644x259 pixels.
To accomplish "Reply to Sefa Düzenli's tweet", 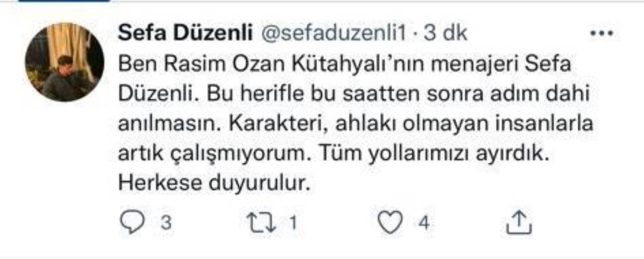I will pos(133,222).
